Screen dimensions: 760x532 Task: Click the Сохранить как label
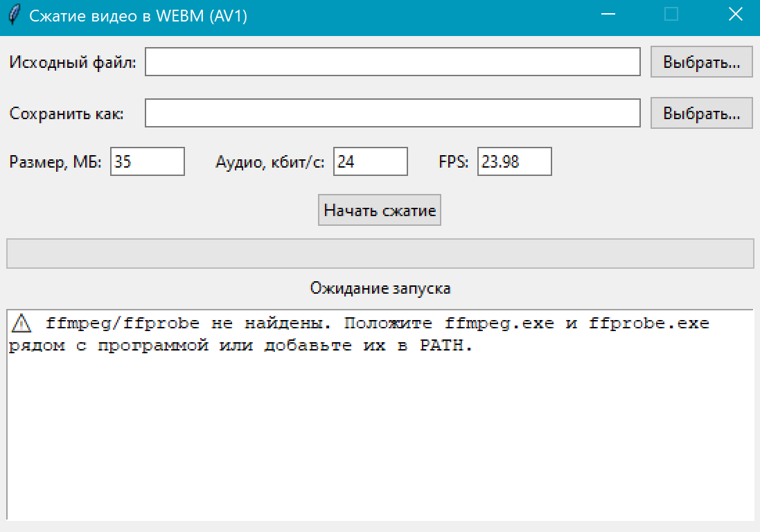(67, 114)
